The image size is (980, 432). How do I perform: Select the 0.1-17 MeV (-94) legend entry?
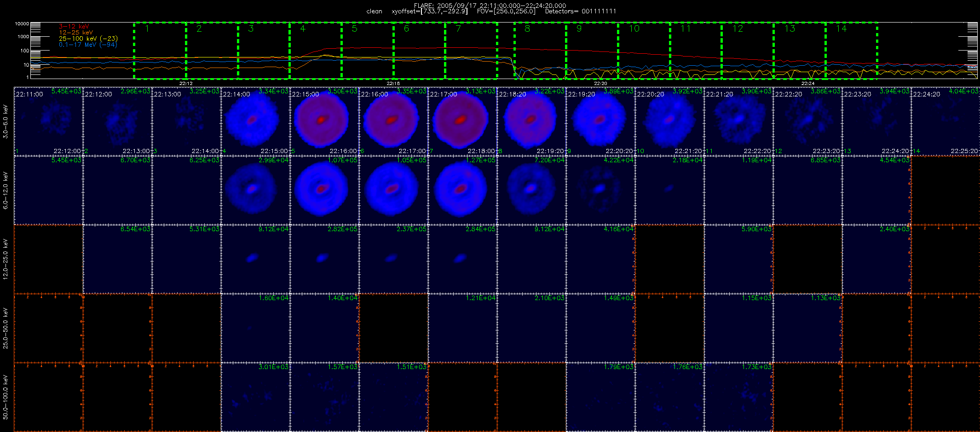[88, 45]
